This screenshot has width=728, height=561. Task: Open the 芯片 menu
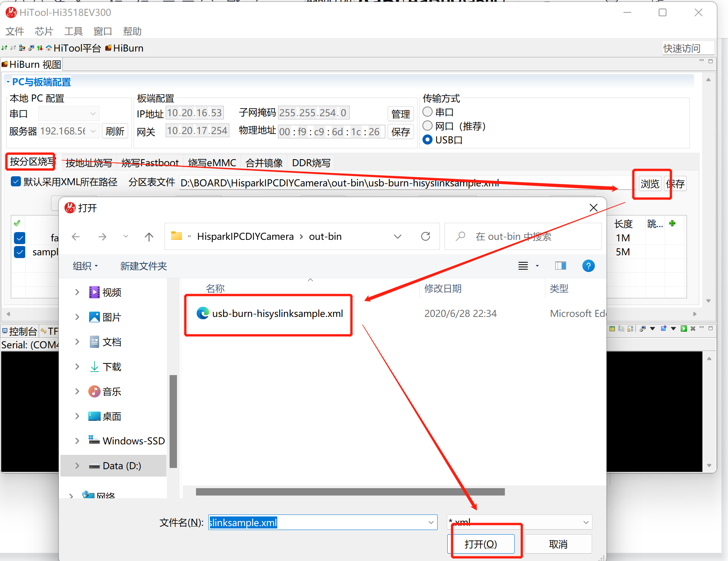(x=44, y=31)
